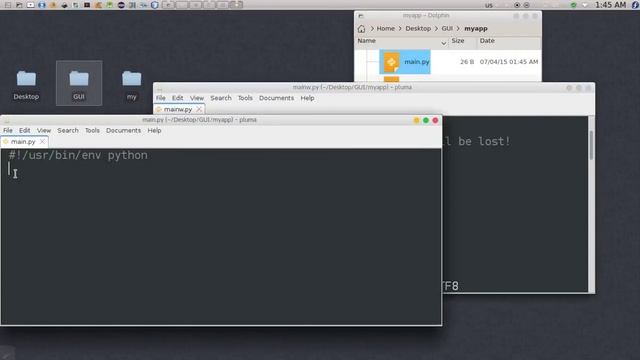Select the main.py file icon in Dolphin
The height and width of the screenshot is (360, 640).
(x=391, y=62)
